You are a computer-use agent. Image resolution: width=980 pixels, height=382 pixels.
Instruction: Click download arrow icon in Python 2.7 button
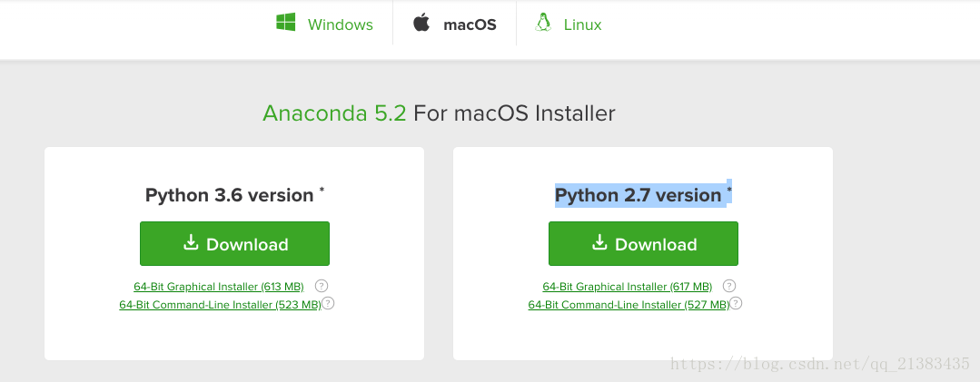tap(599, 242)
